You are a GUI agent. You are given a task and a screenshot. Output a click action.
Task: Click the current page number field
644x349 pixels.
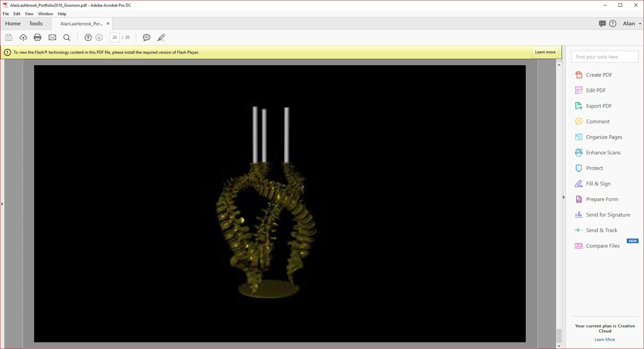pyautogui.click(x=115, y=38)
